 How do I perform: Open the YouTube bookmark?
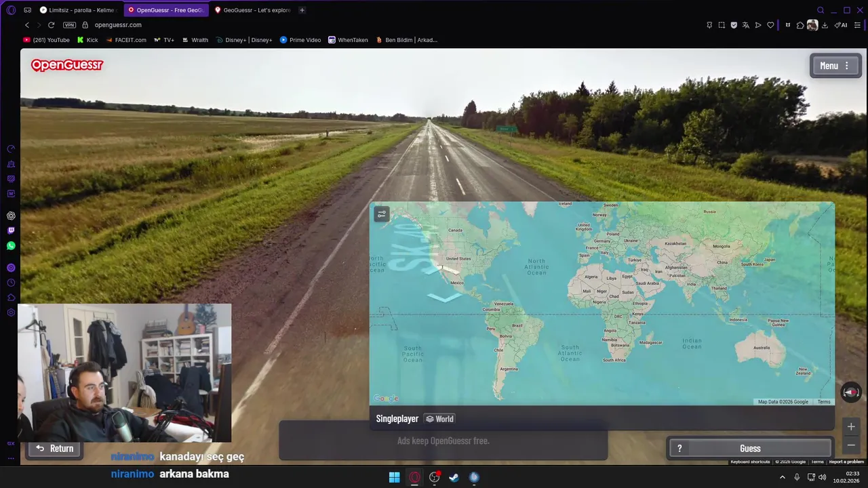click(x=47, y=40)
